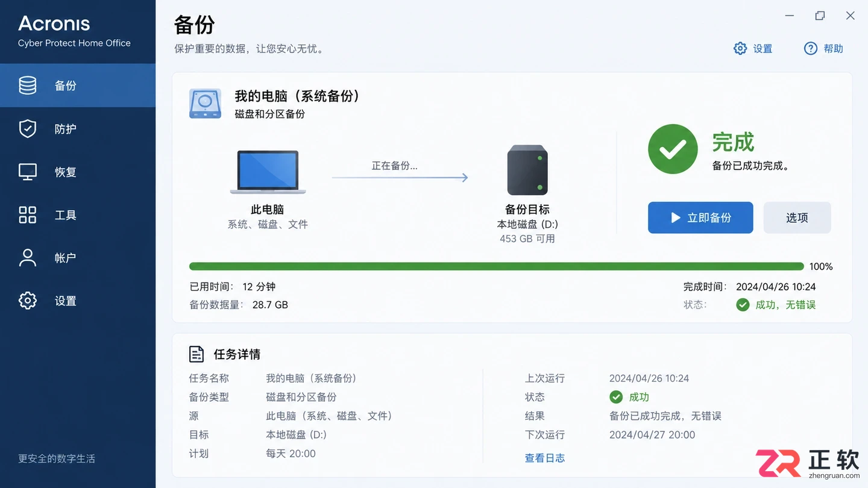The height and width of the screenshot is (488, 868).
Task: Click the 正在备份... arrow label
Action: tap(394, 166)
